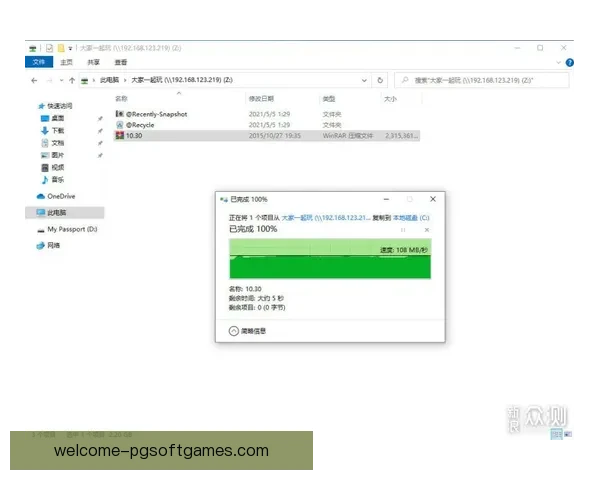600x480 pixels.
Task: Open 文档 in the navigation pane
Action: tap(58, 143)
